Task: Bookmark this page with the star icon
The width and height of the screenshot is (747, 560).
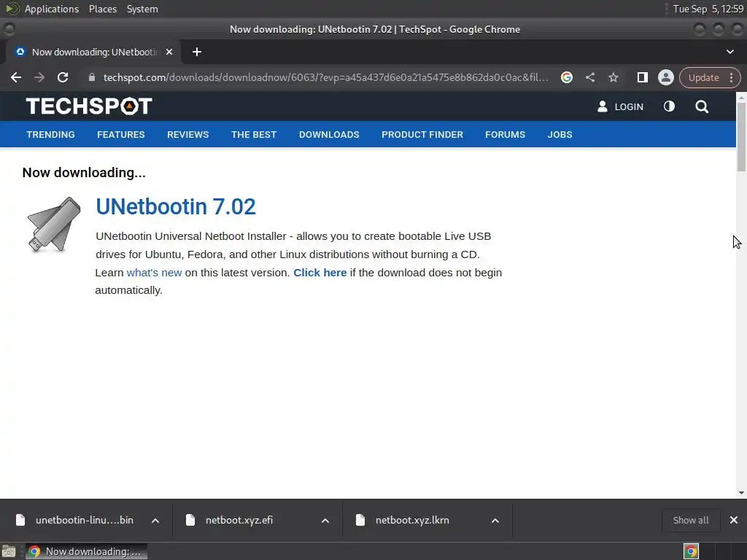Action: 613,77
